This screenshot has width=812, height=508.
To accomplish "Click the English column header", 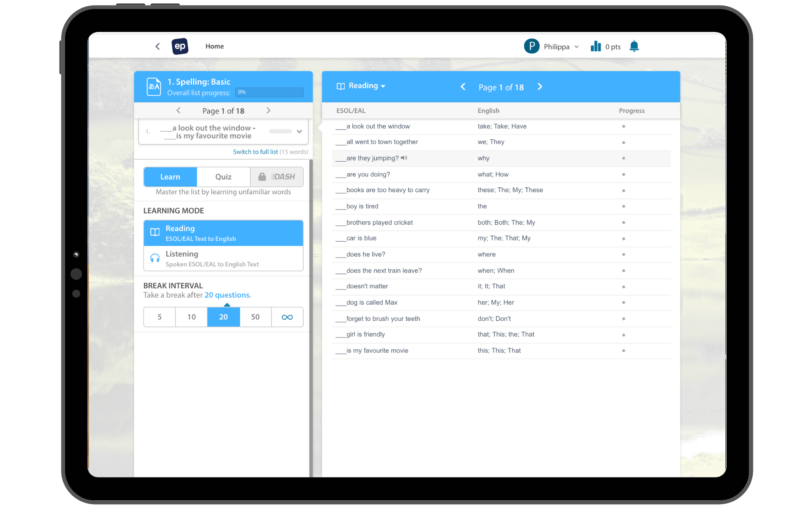I will tap(488, 111).
